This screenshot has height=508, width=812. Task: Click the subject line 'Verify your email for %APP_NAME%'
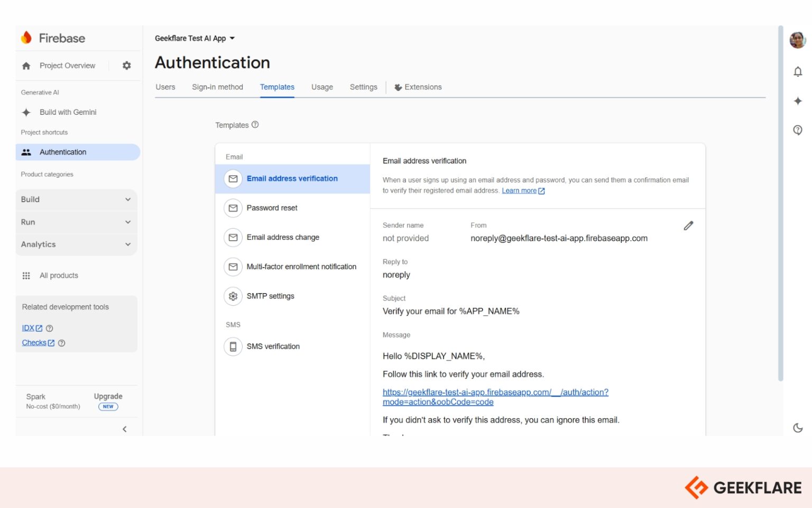click(451, 311)
